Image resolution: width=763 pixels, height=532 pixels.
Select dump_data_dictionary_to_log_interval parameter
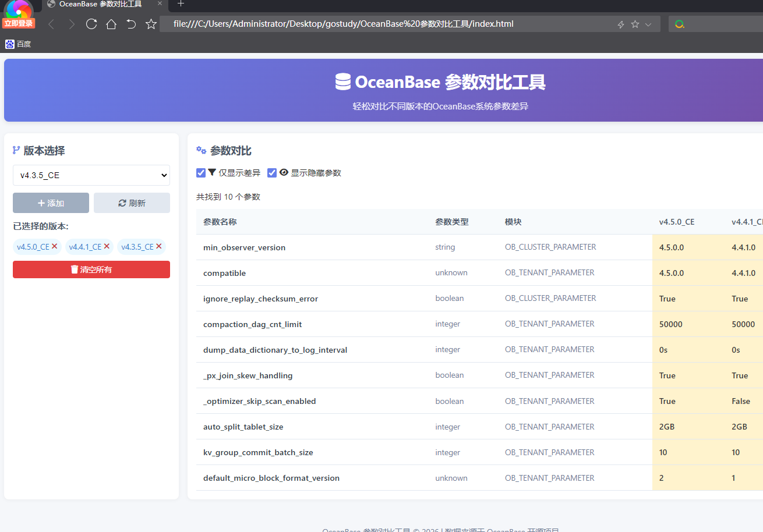275,350
